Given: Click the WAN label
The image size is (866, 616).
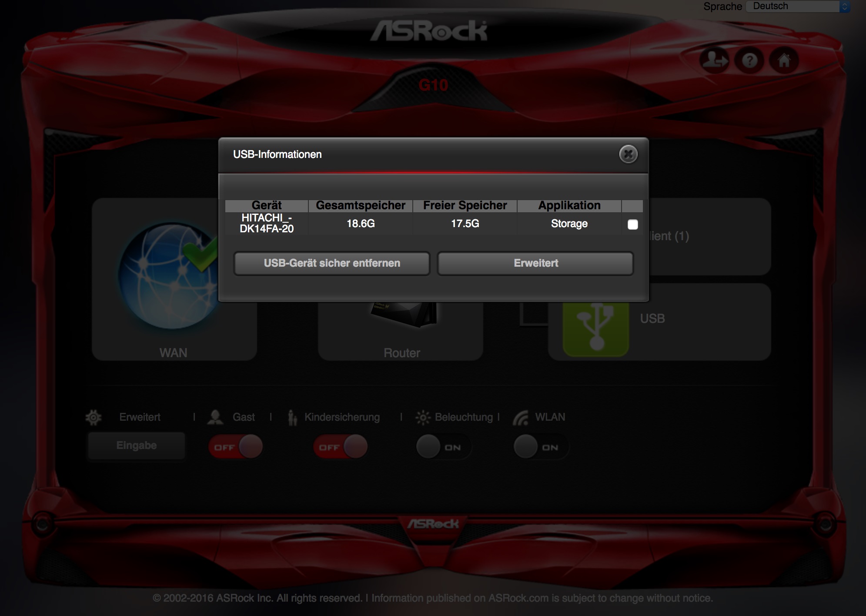Looking at the screenshot, I should pyautogui.click(x=173, y=353).
